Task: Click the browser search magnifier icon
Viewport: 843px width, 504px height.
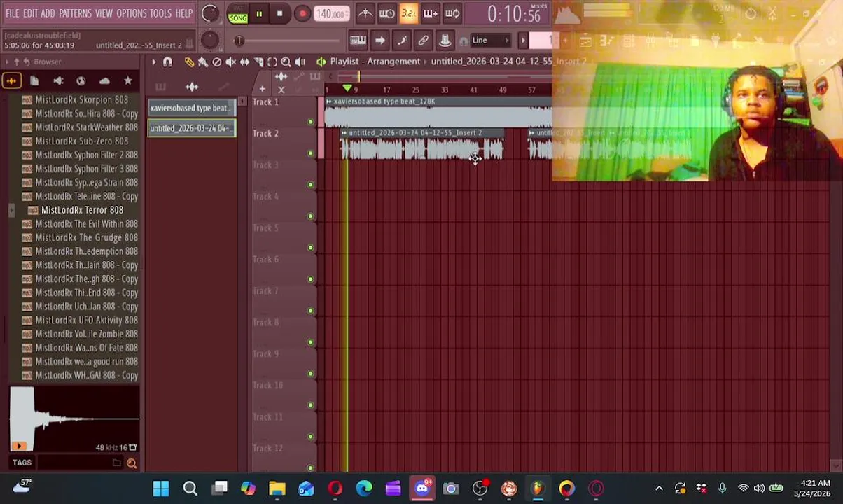Action: point(131,463)
